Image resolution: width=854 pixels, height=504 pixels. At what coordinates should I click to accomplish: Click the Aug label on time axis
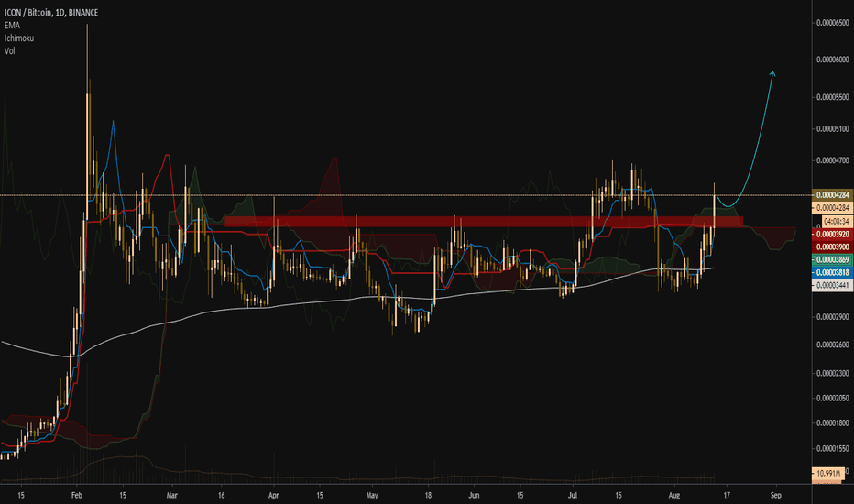[x=674, y=495]
